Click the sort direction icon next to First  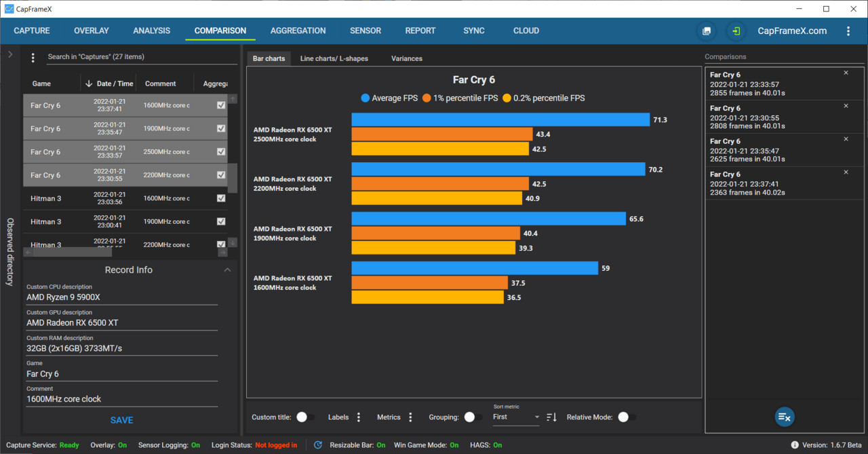pyautogui.click(x=551, y=417)
